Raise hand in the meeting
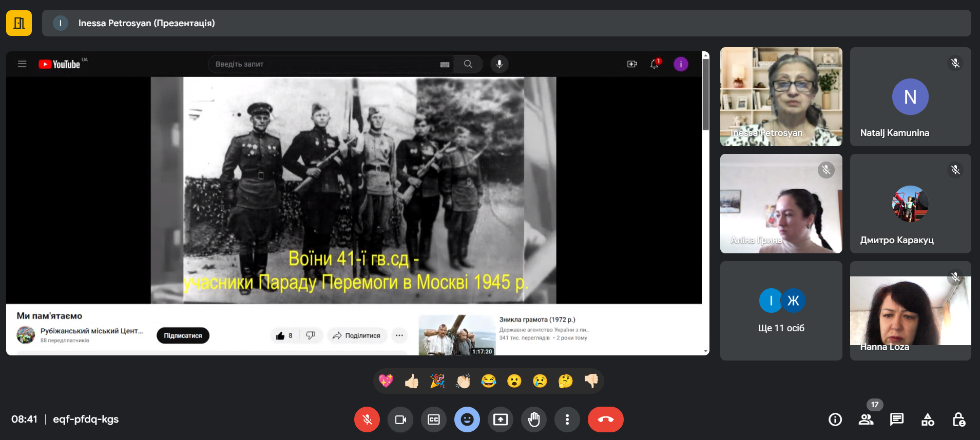The height and width of the screenshot is (440, 980). 534,419
